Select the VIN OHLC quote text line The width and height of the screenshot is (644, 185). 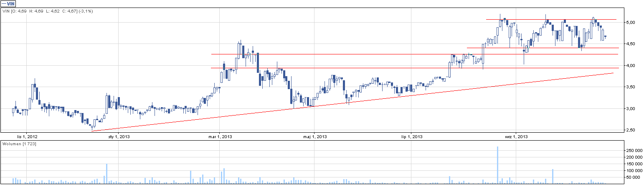(47, 11)
